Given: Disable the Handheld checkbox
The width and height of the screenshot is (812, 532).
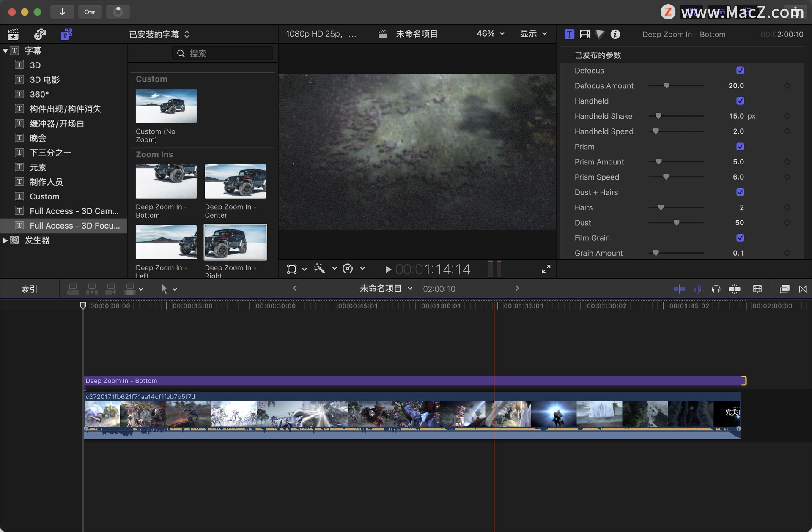Looking at the screenshot, I should pos(740,101).
